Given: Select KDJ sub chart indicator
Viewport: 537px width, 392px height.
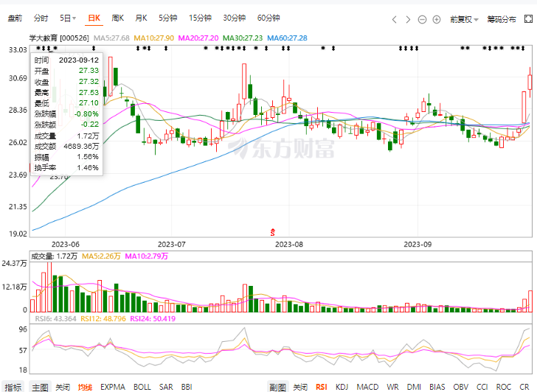Looking at the screenshot, I should tap(342, 387).
